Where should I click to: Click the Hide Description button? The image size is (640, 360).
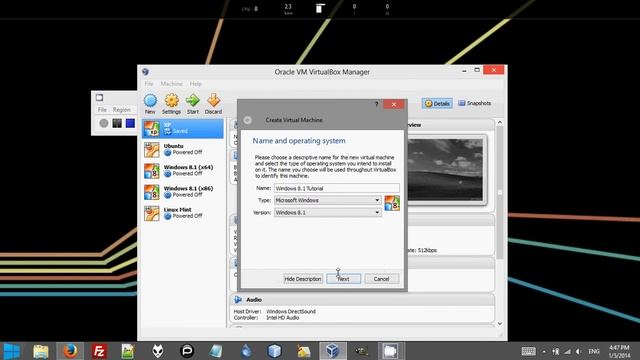click(303, 279)
